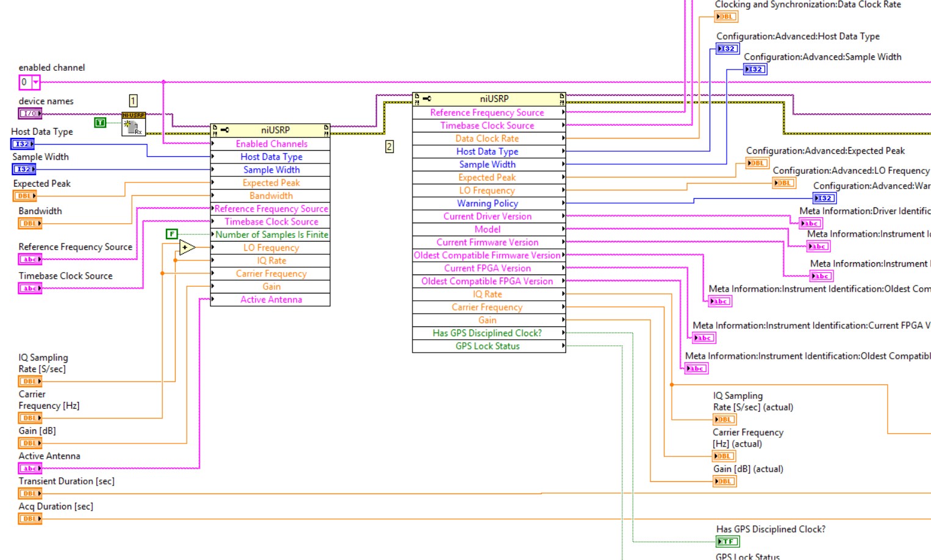Click Transient Duration DBL terminal
Image resolution: width=931 pixels, height=560 pixels.
pyautogui.click(x=30, y=494)
